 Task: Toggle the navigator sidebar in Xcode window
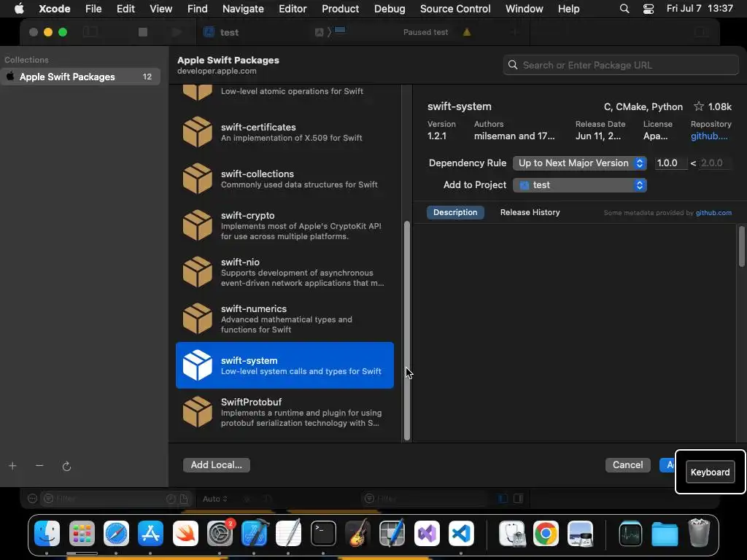[x=90, y=32]
